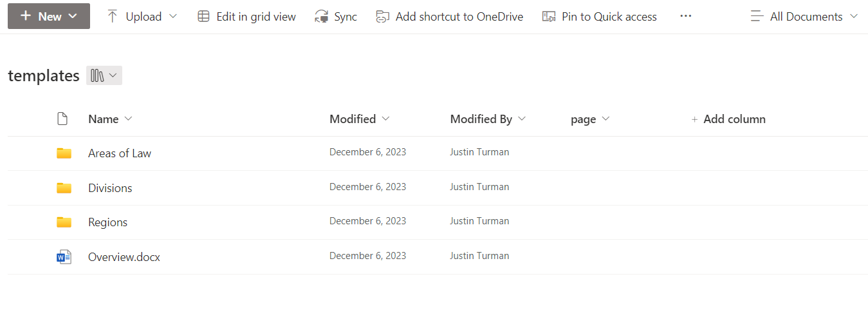The height and width of the screenshot is (319, 868).
Task: Click the Sync icon in toolbar
Action: point(322,17)
